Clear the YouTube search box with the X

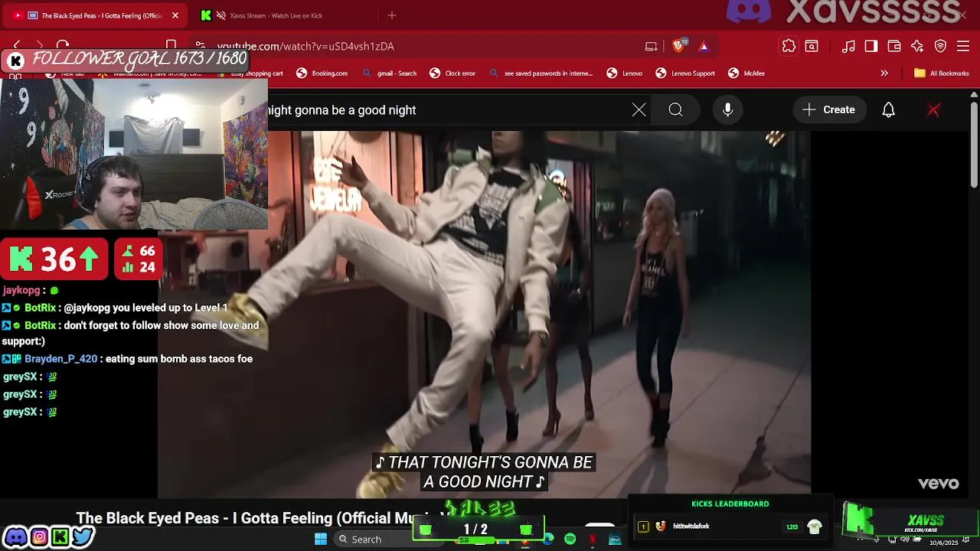tap(639, 110)
